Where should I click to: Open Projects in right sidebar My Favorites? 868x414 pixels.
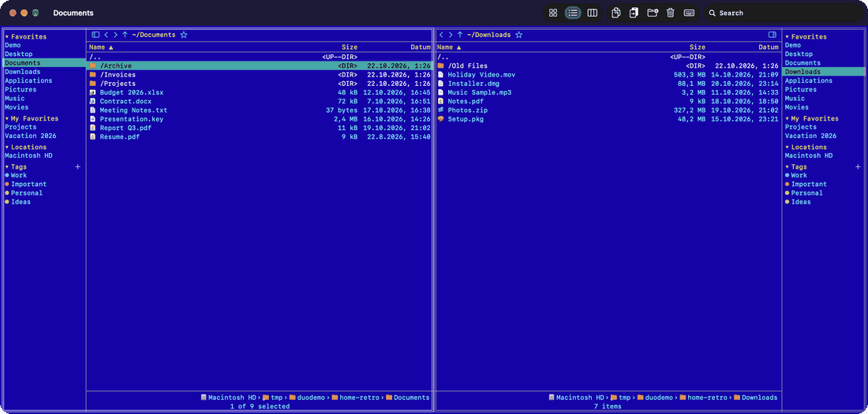[x=800, y=127]
